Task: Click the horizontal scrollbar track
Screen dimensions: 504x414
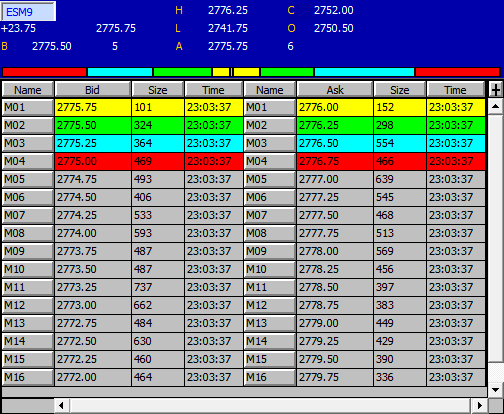Action: [x=271, y=406]
